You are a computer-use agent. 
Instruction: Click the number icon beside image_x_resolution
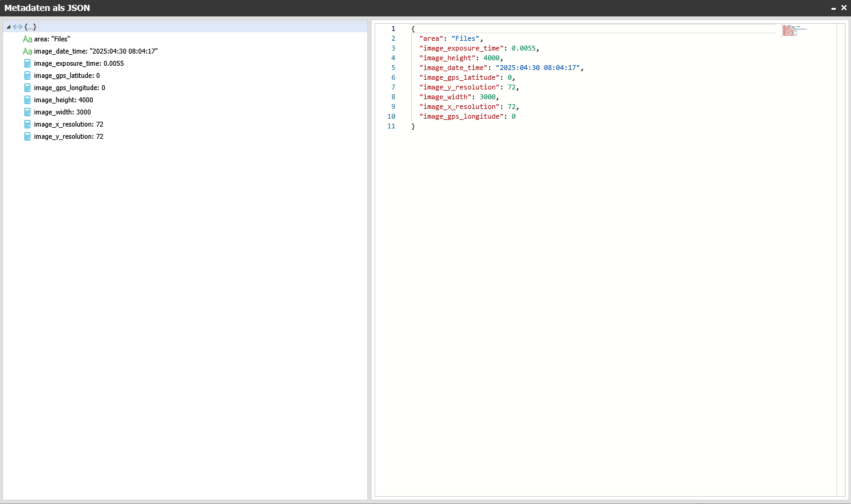[27, 124]
